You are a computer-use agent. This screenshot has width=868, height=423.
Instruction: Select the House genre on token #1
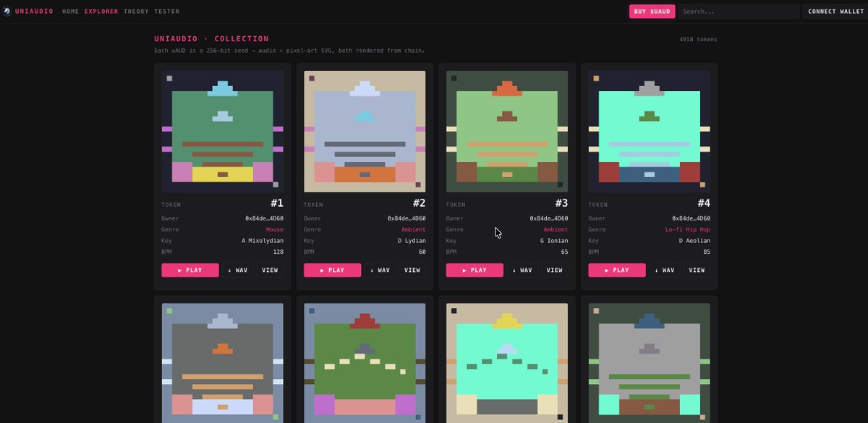tap(275, 229)
